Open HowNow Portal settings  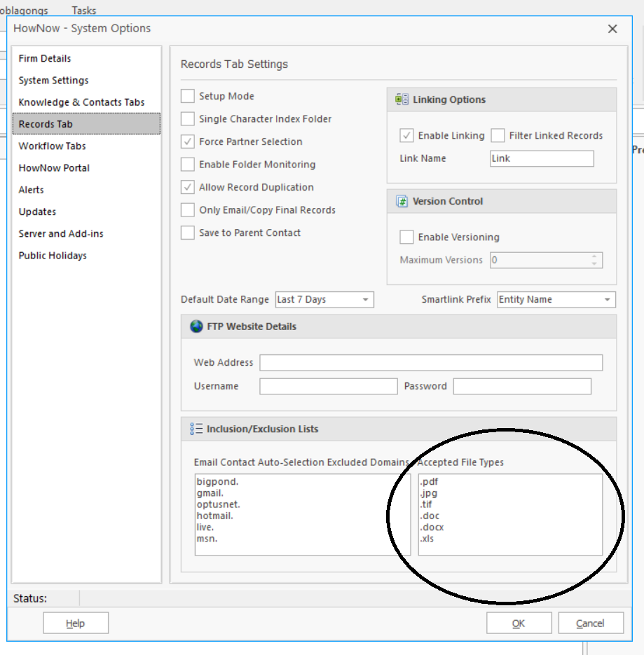point(54,168)
